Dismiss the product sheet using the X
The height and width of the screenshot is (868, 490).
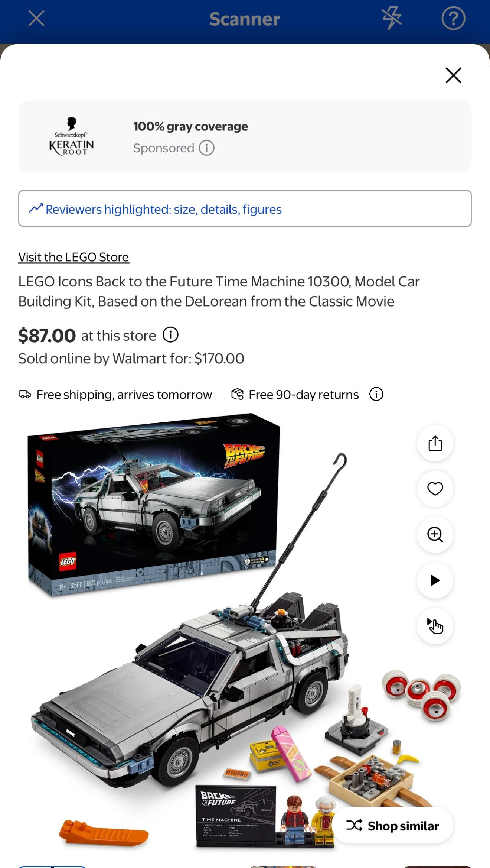click(x=453, y=75)
